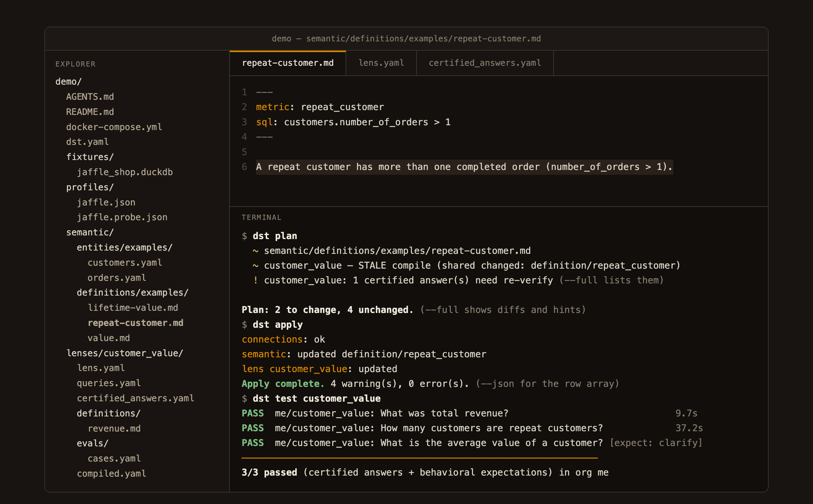Click the 'dst test customer_value' terminal command

click(x=317, y=399)
